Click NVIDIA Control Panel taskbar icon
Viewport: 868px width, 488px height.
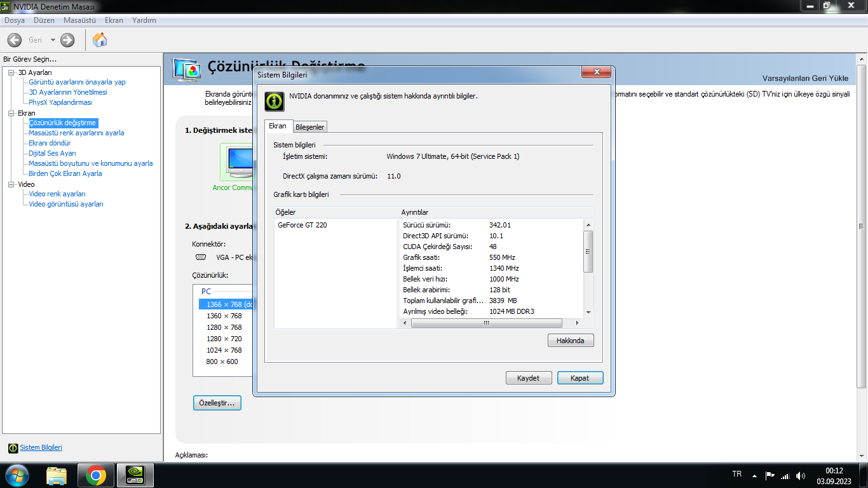135,475
